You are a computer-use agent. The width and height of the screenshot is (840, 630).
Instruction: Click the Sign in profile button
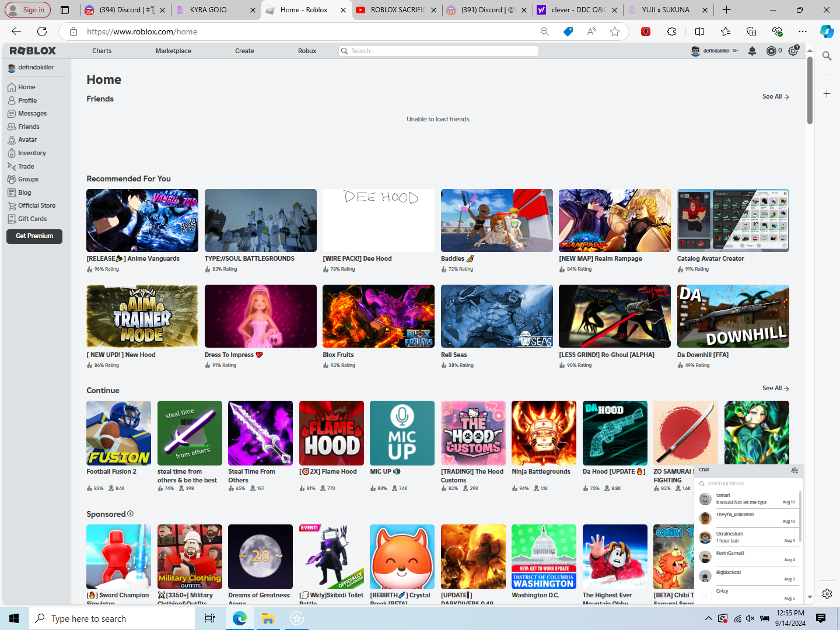27,10
